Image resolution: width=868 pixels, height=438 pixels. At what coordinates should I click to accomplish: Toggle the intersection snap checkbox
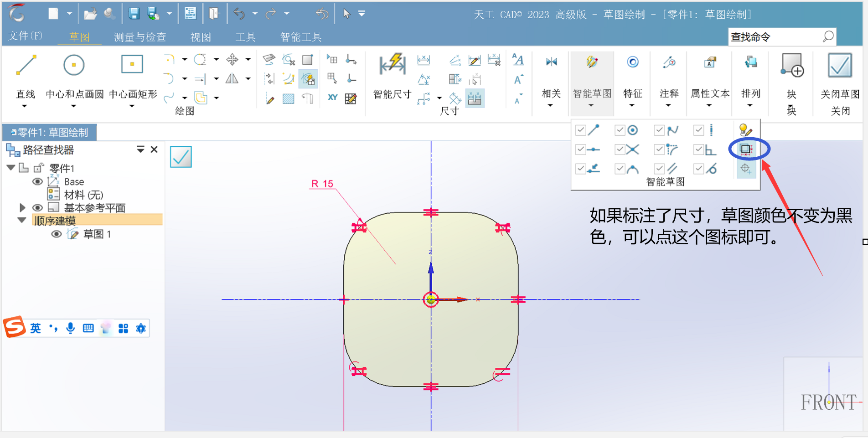click(x=620, y=149)
